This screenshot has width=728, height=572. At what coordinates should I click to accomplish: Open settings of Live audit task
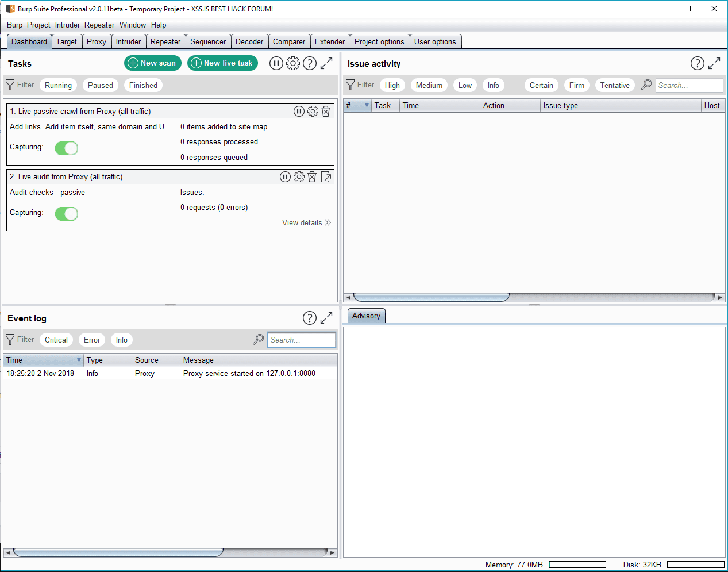coord(299,177)
